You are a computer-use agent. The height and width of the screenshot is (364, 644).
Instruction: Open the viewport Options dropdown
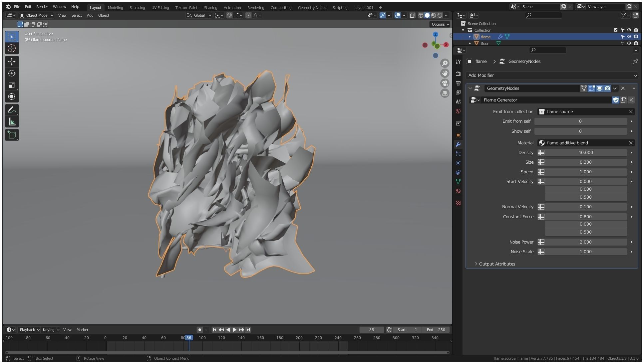(440, 24)
